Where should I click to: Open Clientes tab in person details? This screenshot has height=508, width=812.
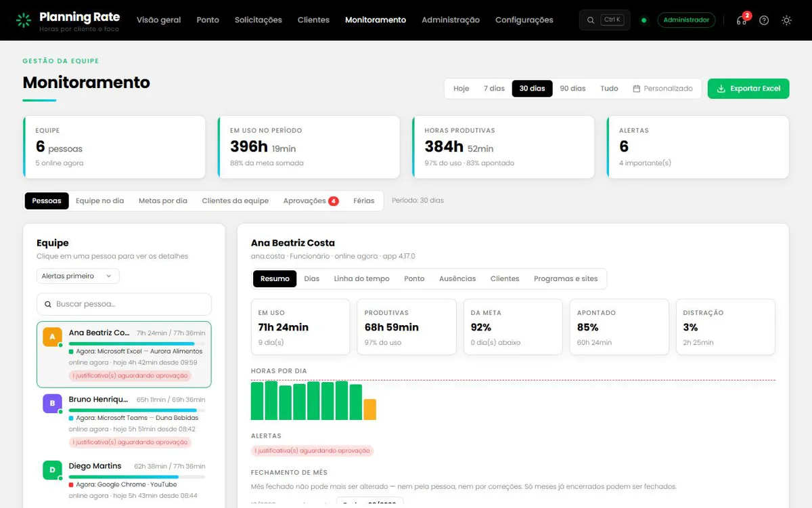tap(505, 278)
